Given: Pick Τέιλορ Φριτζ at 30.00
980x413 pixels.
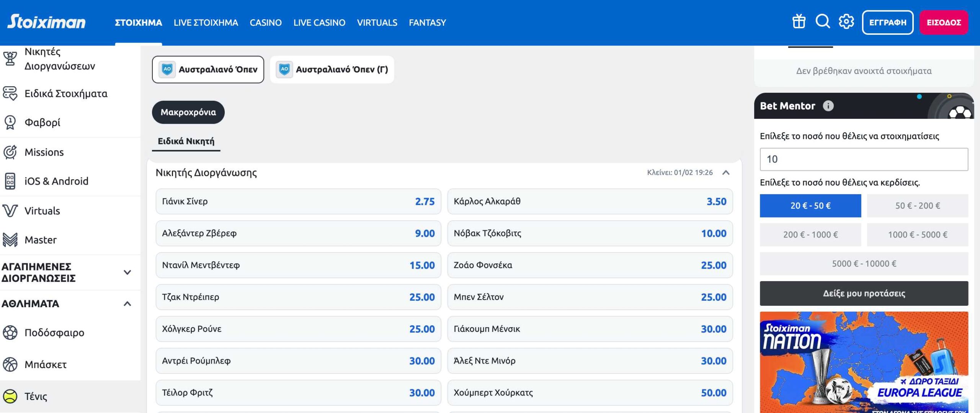Looking at the screenshot, I should (x=298, y=393).
